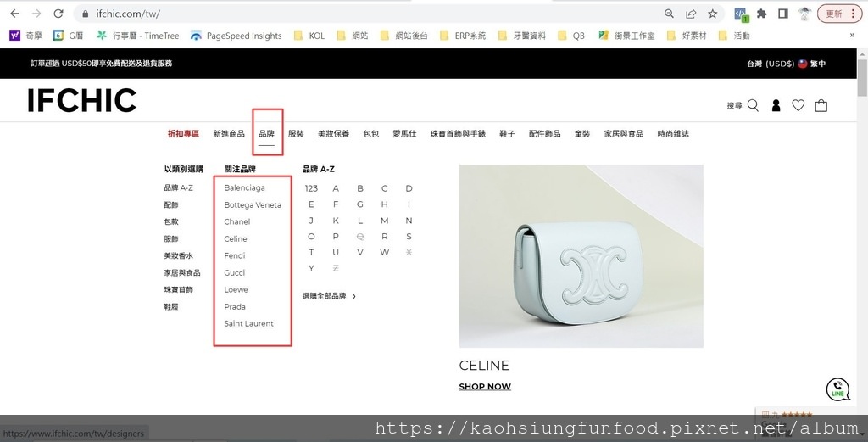This screenshot has width=868, height=442.
Task: Open the 珠寶首飾與手錶 menu
Action: point(458,133)
